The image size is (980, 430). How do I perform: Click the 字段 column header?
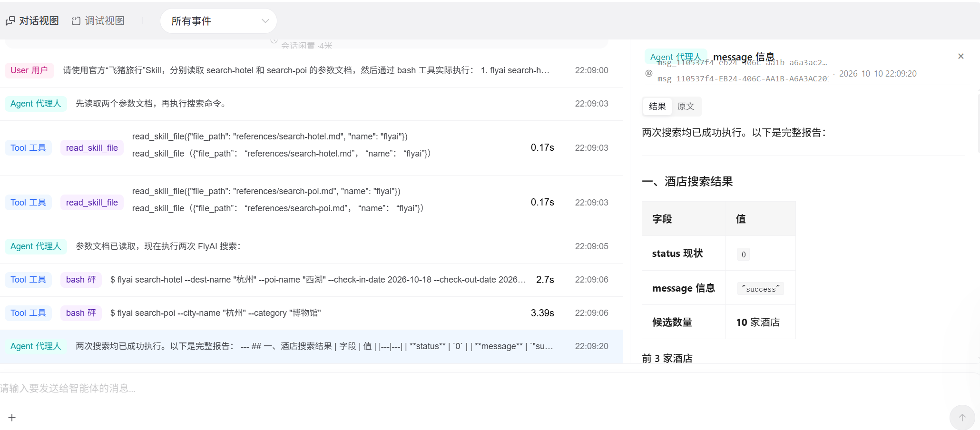[684, 219]
